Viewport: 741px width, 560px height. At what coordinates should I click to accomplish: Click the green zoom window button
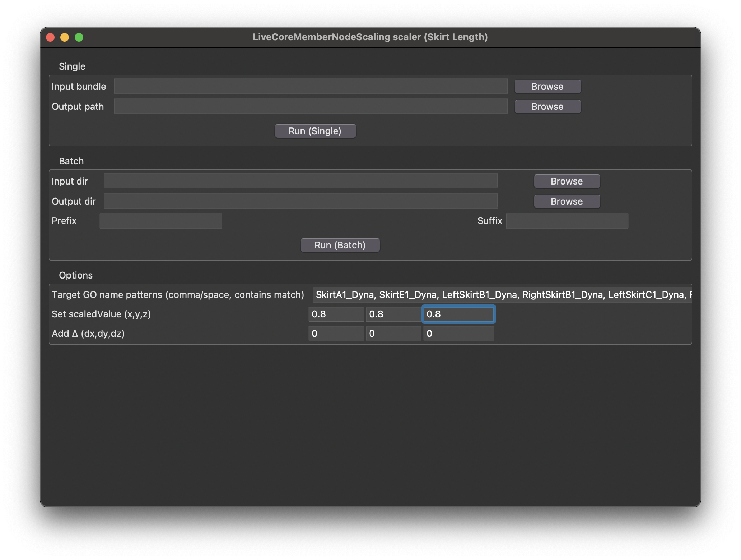[x=79, y=37]
